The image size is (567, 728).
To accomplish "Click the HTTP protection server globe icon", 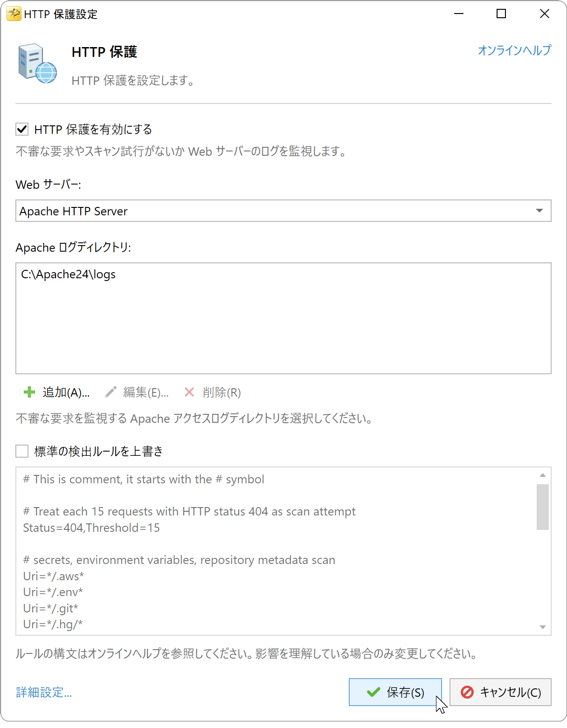I will tap(37, 64).
